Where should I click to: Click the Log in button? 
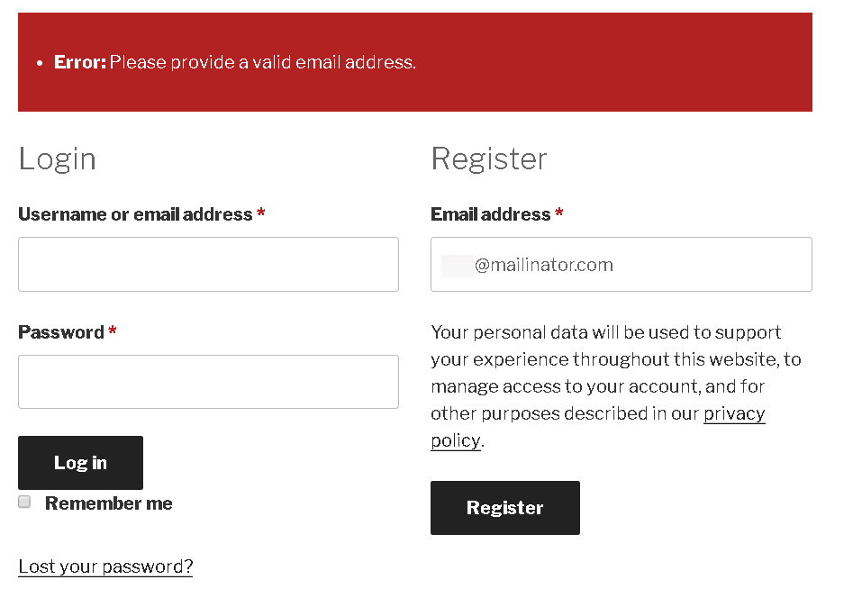(80, 463)
